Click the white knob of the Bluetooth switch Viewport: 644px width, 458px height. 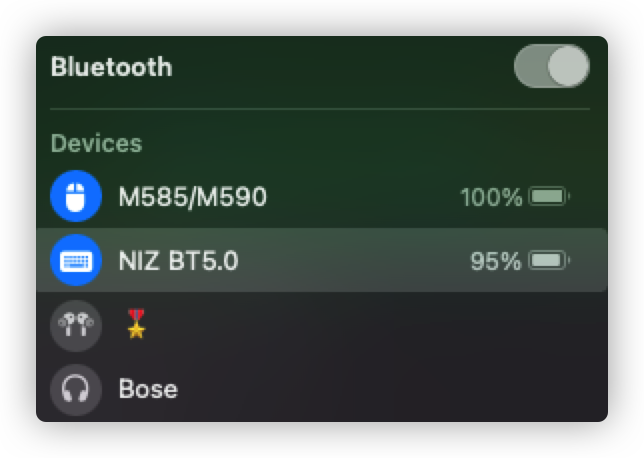(x=568, y=67)
